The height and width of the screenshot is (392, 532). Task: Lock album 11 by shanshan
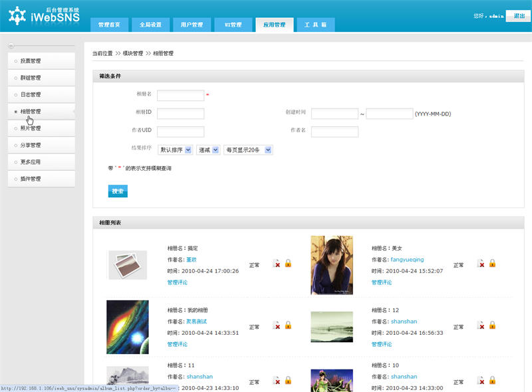click(288, 381)
